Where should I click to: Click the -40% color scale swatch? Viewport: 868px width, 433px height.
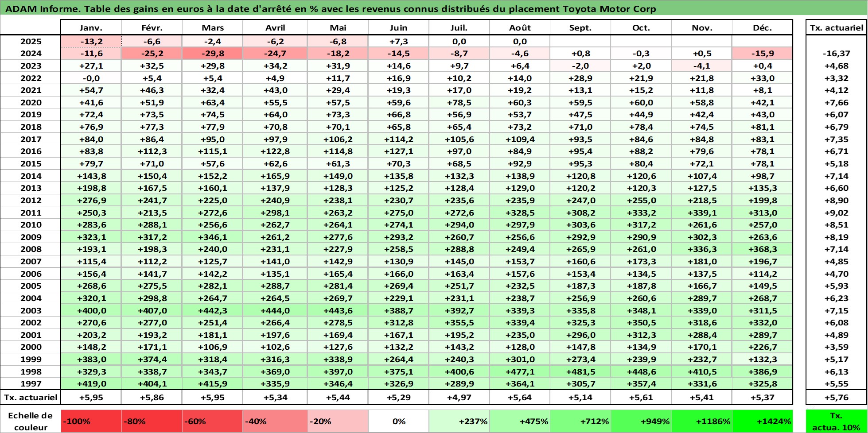(275, 421)
